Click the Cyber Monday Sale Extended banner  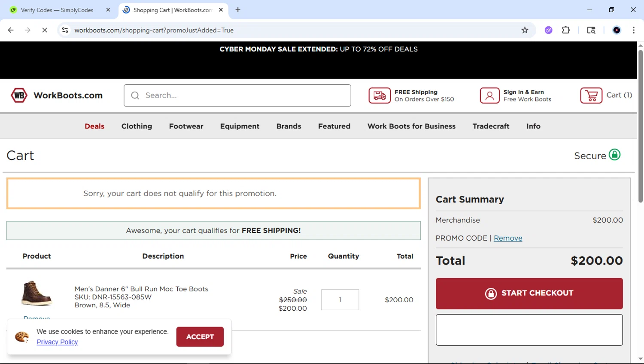[319, 49]
